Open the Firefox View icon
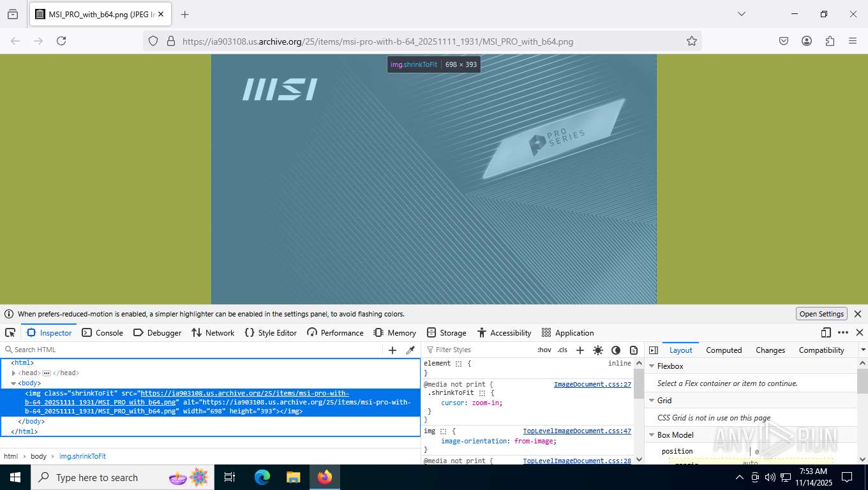The height and width of the screenshot is (490, 868). [x=13, y=14]
